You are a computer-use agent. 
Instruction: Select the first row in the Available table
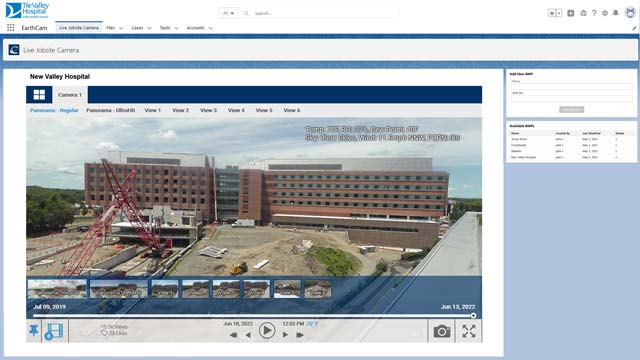(x=571, y=139)
